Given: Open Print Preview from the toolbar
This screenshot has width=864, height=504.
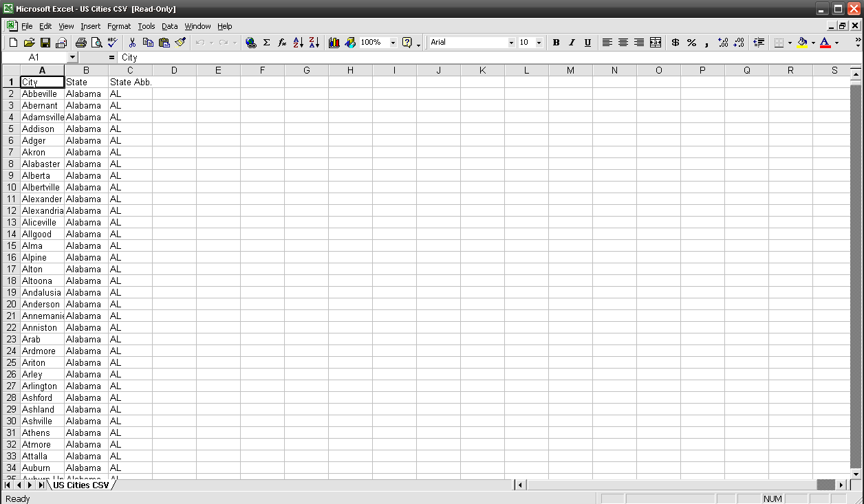Looking at the screenshot, I should click(x=96, y=43).
